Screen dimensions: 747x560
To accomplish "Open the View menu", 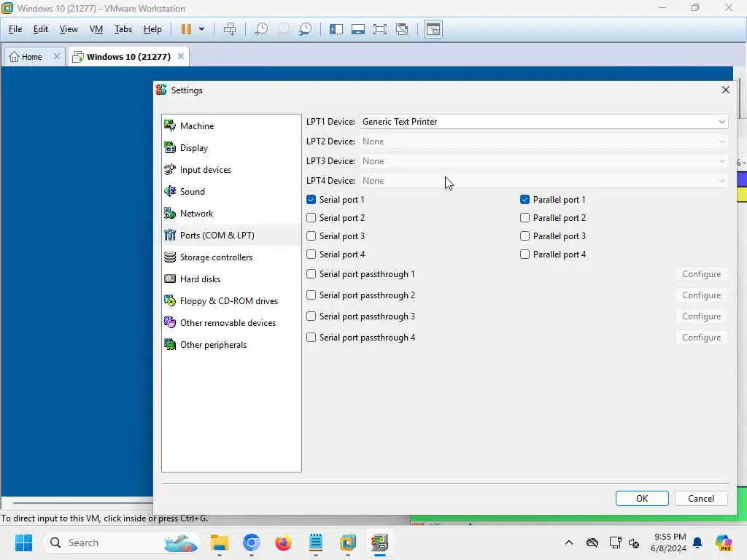I will tap(69, 29).
